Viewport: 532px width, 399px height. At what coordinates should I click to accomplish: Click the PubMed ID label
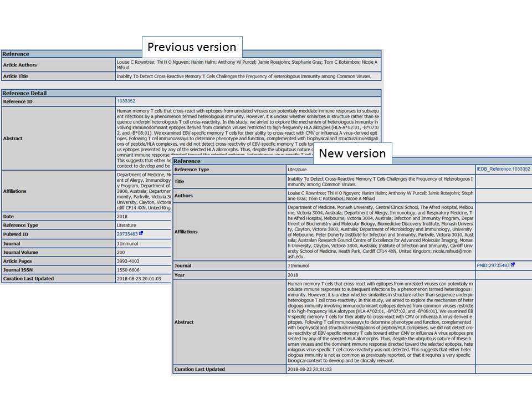click(x=16, y=234)
